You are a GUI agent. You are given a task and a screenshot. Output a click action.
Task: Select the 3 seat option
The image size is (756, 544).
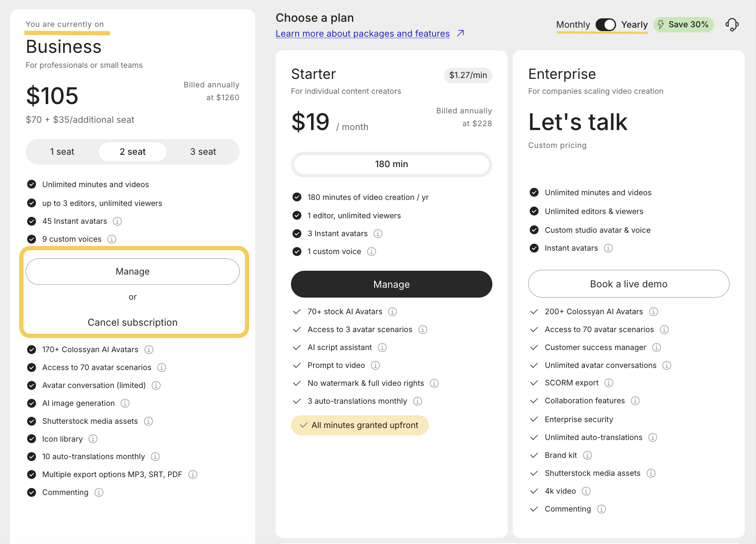203,152
